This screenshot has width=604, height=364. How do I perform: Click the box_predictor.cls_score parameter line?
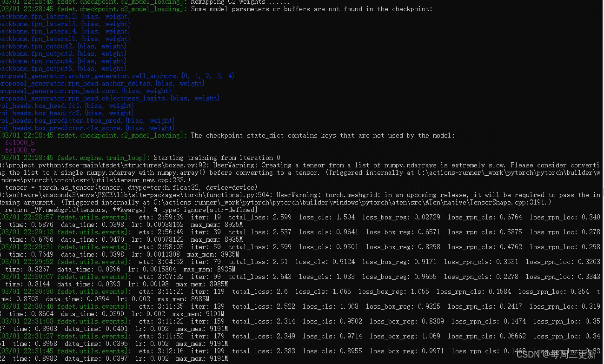tap(87, 128)
